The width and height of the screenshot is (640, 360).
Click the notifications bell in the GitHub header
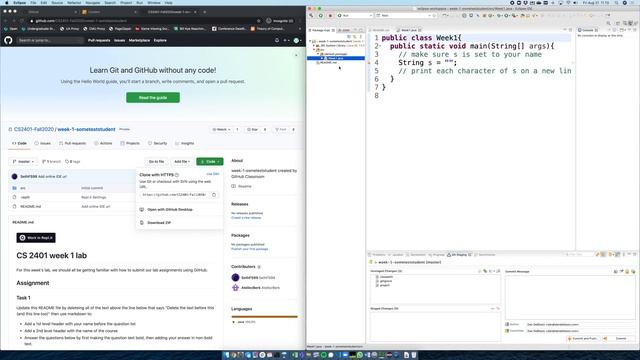pos(277,40)
